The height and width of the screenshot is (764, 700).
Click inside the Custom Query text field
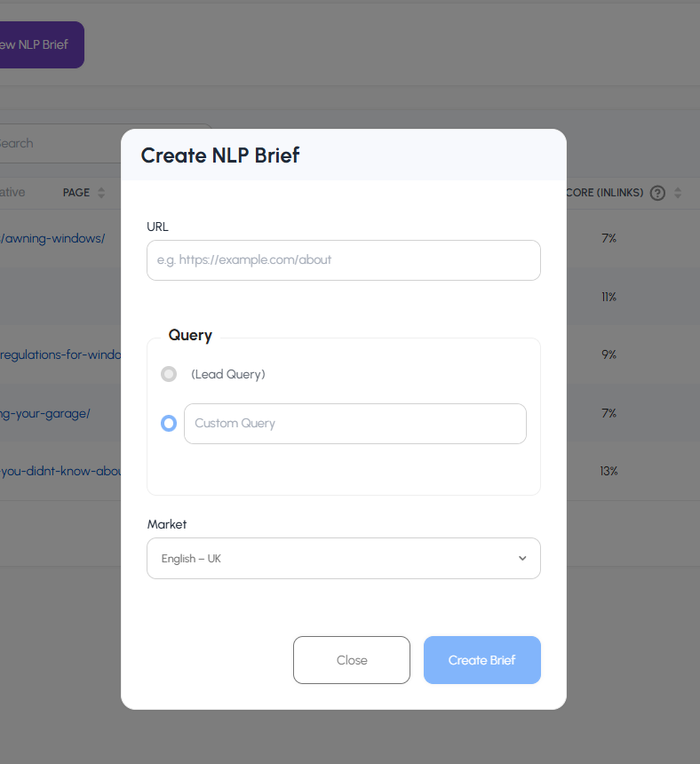point(355,423)
